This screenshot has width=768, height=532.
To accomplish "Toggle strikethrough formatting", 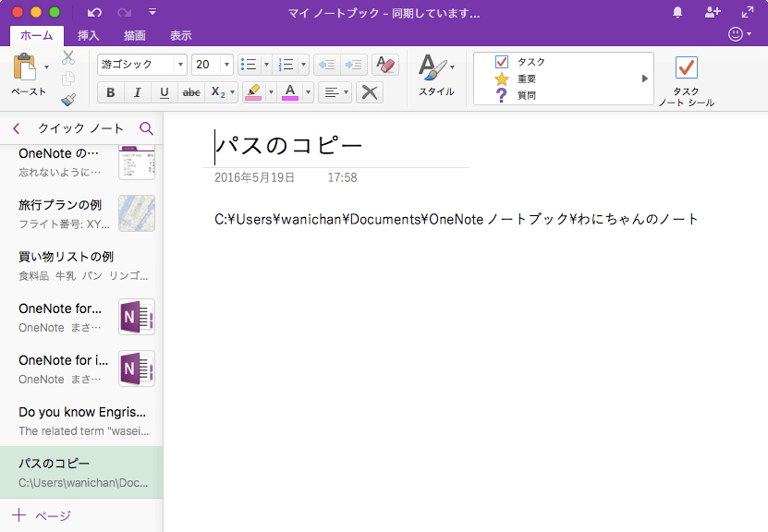I will click(x=191, y=92).
